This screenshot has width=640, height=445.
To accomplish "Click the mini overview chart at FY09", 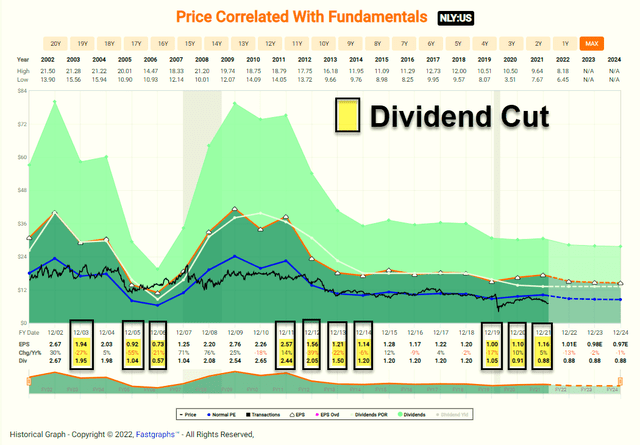I will [227, 390].
